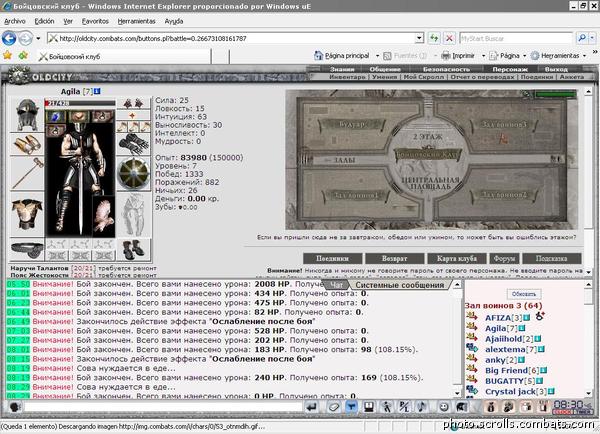600x434 pixels.
Task: Toggle the music note sound icon
Action: 422,406
